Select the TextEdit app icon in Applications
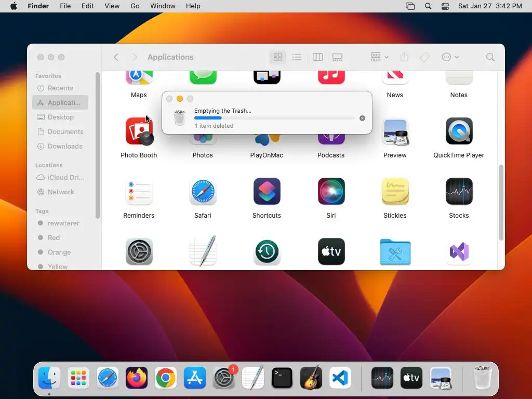 click(x=203, y=251)
